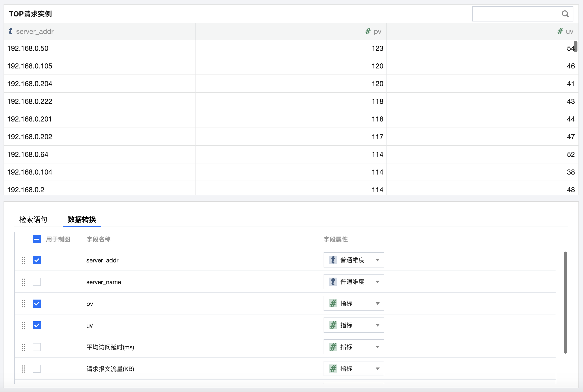Click text type icon in server_addr header

coord(10,31)
